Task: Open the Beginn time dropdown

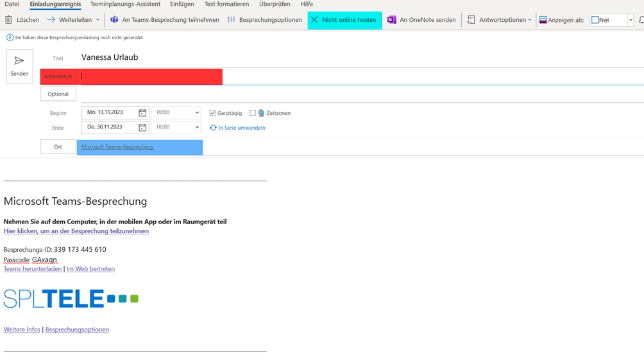Action: tap(197, 112)
